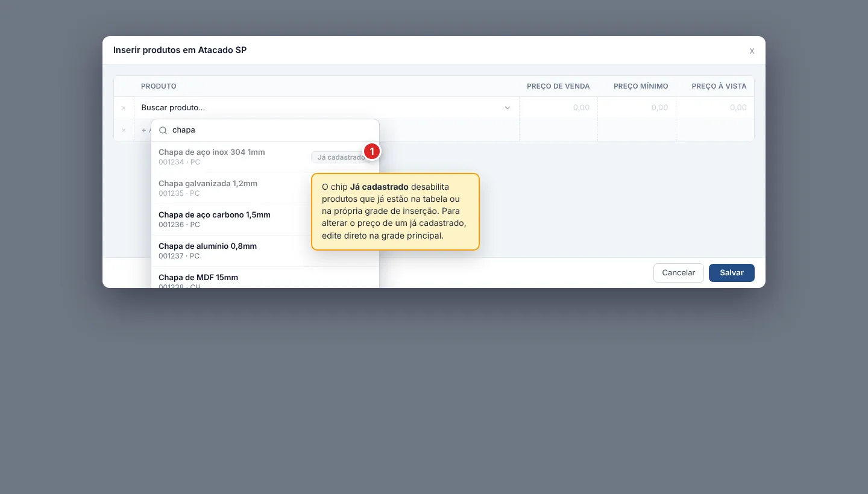Choose Chapa de alumínio 0,8mm option
Screen dimensions: 868x494
click(265, 251)
